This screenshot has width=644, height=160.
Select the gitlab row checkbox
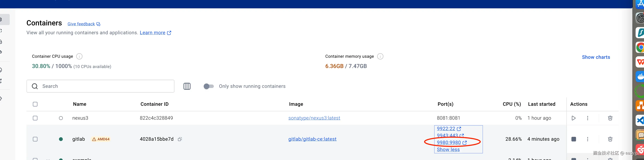click(35, 139)
